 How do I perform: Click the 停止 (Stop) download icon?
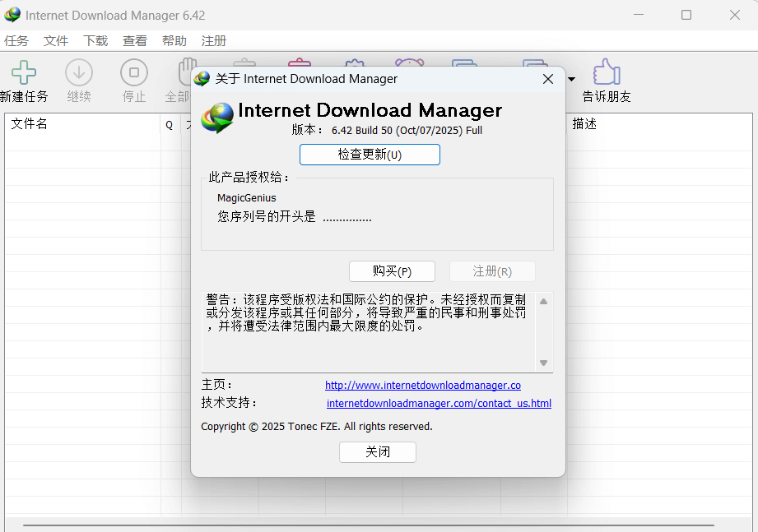pos(133,73)
